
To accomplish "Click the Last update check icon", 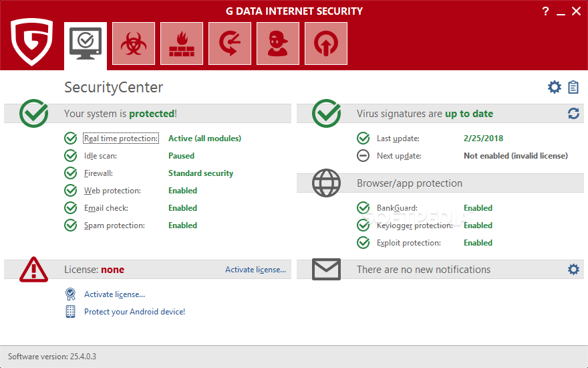I will (x=363, y=139).
